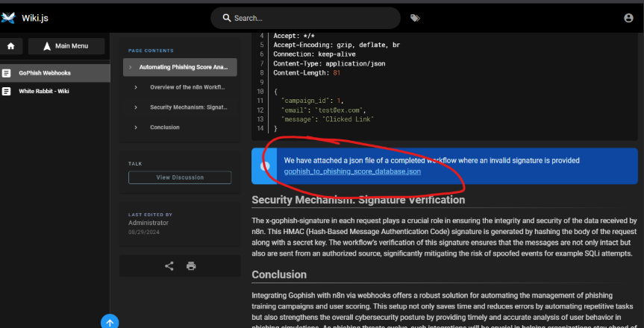Click the Wiki.js butterfly logo
The height and width of the screenshot is (328, 644).
tap(8, 18)
